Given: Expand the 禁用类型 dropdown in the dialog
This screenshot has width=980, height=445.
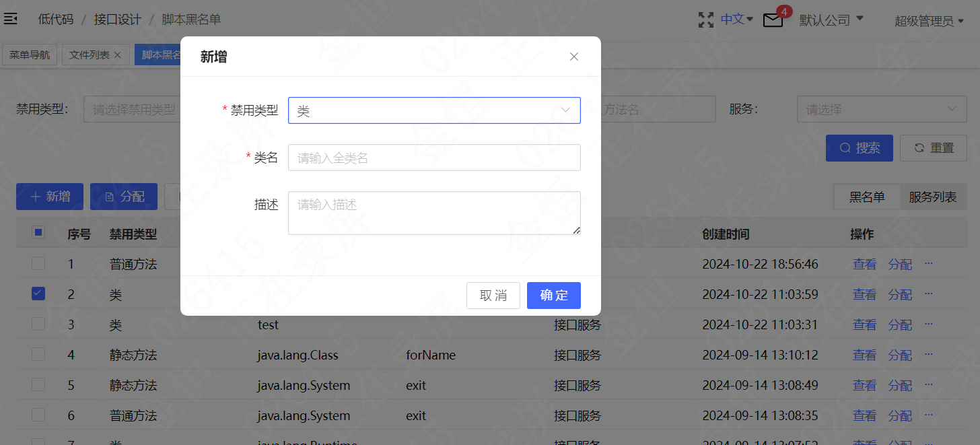Looking at the screenshot, I should 434,110.
